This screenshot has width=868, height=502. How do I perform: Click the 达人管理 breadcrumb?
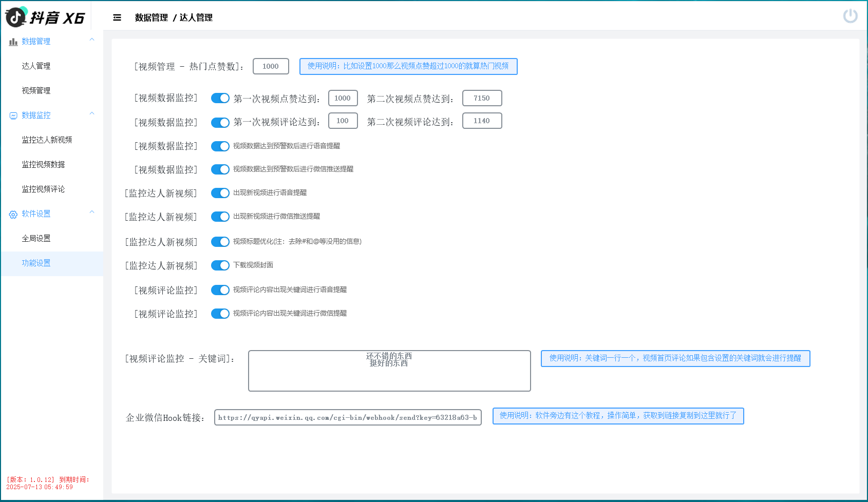[x=196, y=17]
